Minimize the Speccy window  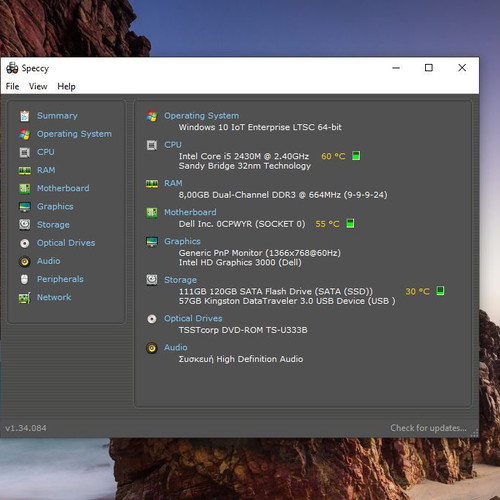(x=396, y=68)
